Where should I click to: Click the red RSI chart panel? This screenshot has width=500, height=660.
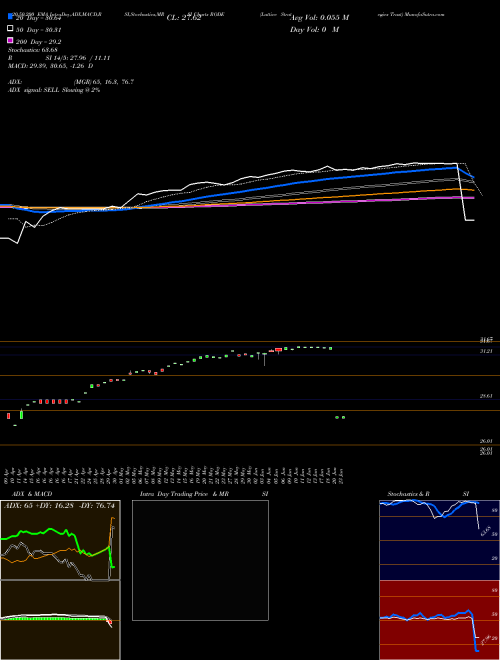[x=439, y=620]
